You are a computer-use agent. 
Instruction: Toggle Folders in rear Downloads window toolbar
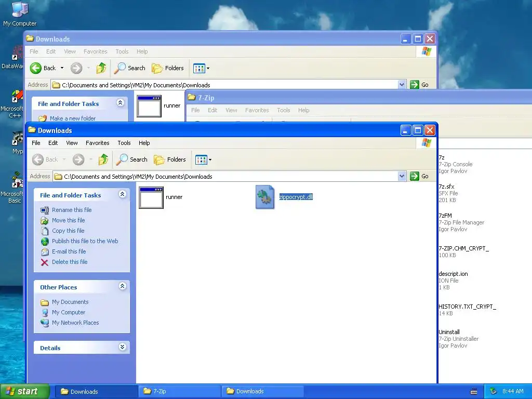click(x=168, y=68)
